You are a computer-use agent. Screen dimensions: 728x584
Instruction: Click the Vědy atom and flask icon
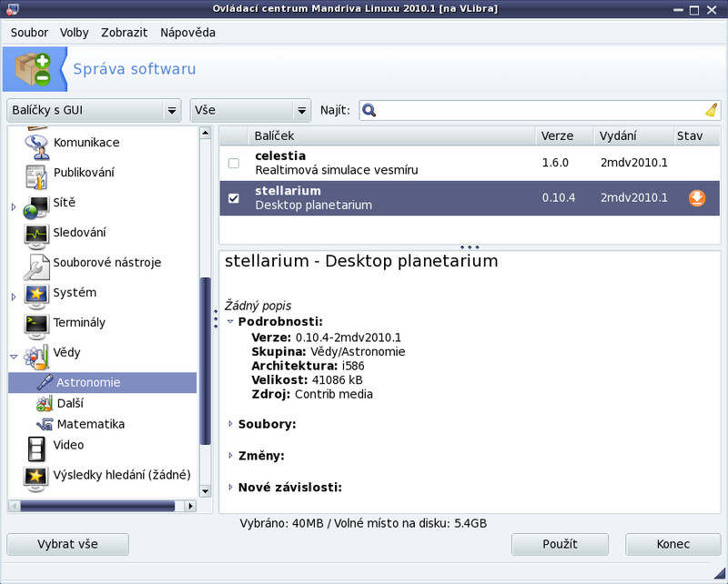36,357
